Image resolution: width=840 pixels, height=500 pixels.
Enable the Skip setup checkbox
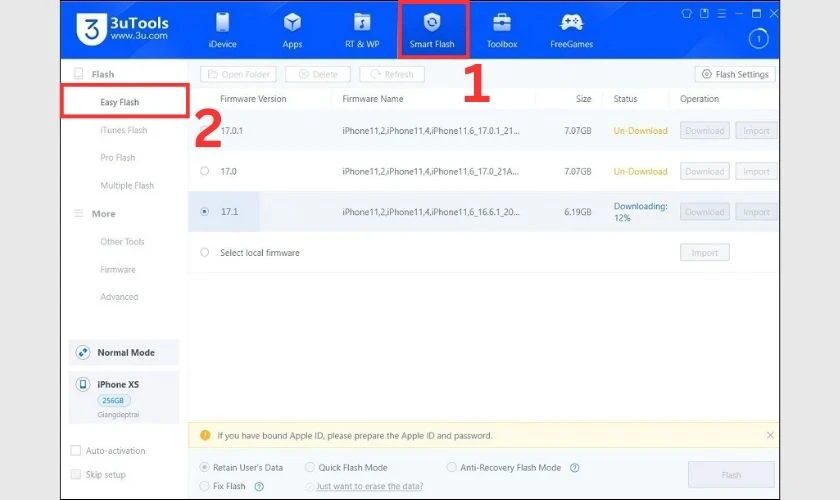point(76,474)
